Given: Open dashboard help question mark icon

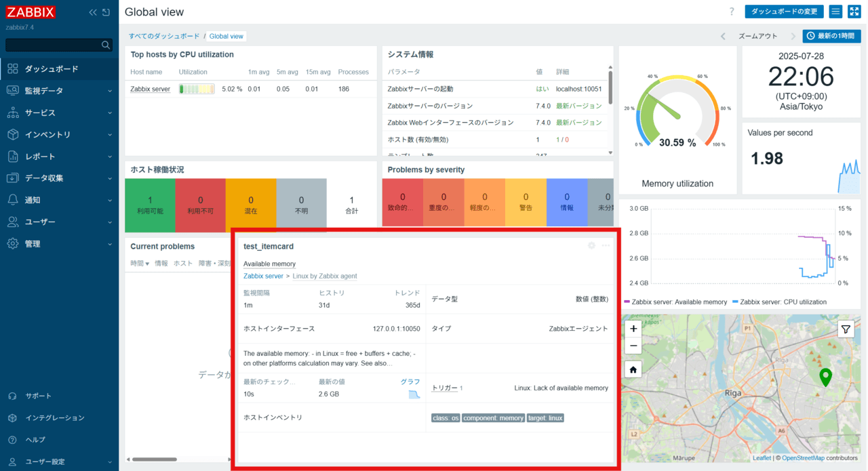Looking at the screenshot, I should 732,12.
